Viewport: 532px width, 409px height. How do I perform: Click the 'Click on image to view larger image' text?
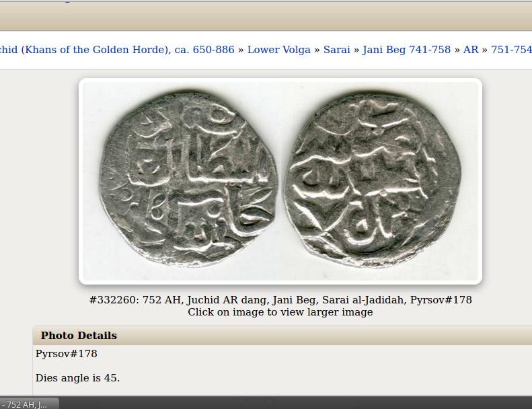[280, 312]
